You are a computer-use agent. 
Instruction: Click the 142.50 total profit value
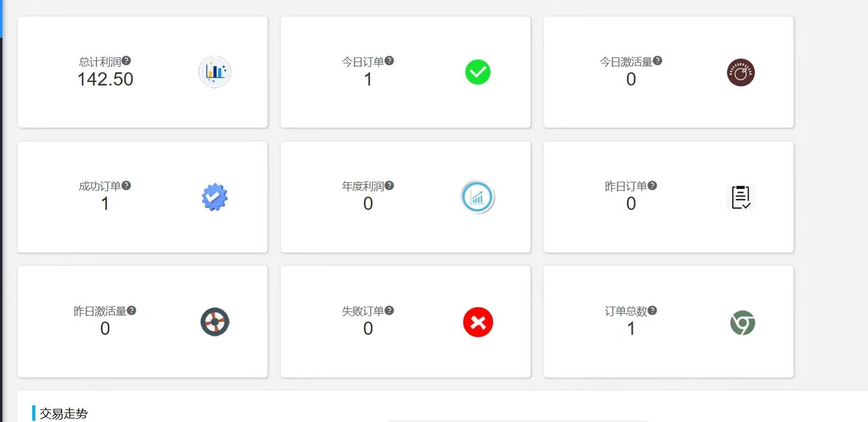tap(105, 79)
